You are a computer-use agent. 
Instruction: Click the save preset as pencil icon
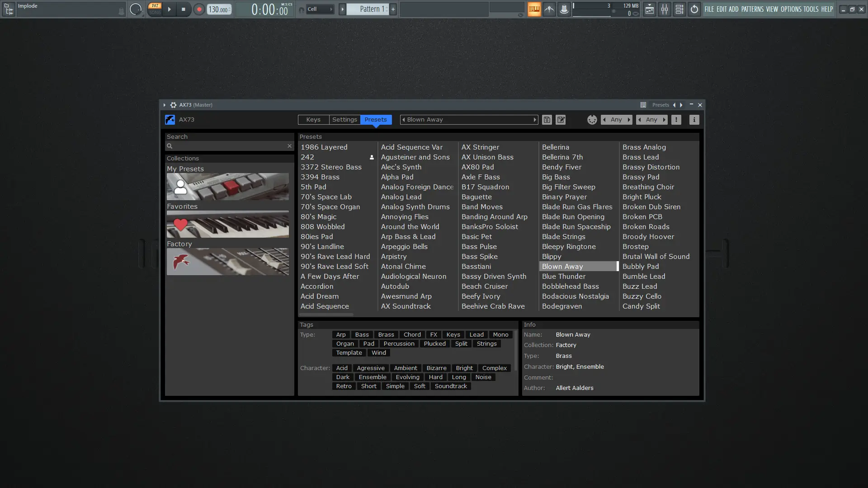[561, 120]
